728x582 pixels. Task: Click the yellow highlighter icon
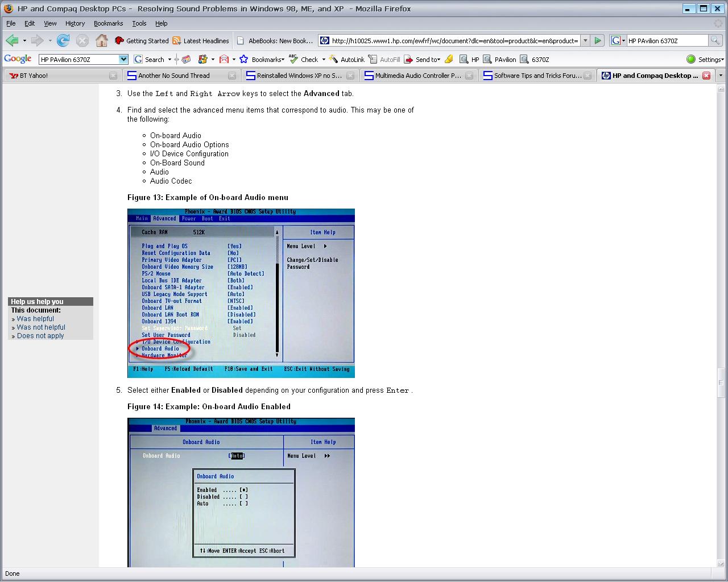[x=449, y=59]
